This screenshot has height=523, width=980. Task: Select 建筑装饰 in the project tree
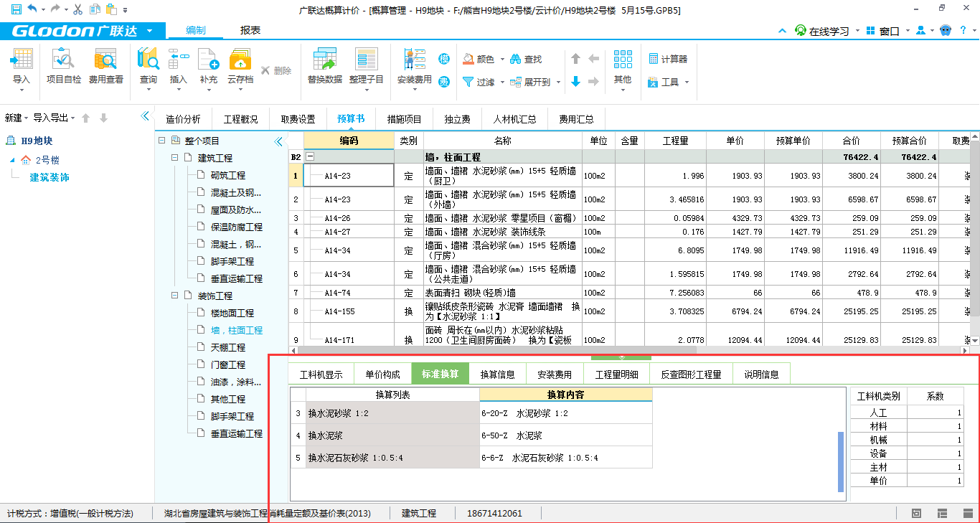[x=50, y=177]
